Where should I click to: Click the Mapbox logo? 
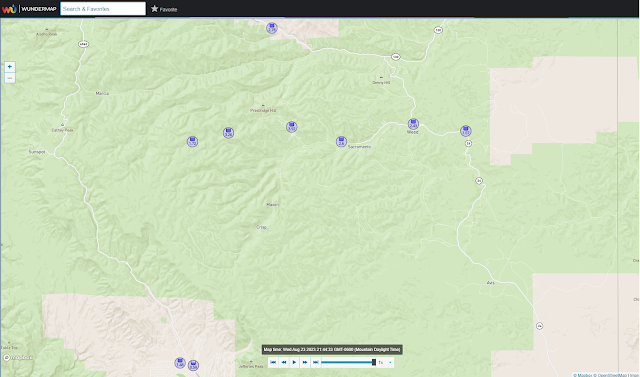tap(18, 358)
